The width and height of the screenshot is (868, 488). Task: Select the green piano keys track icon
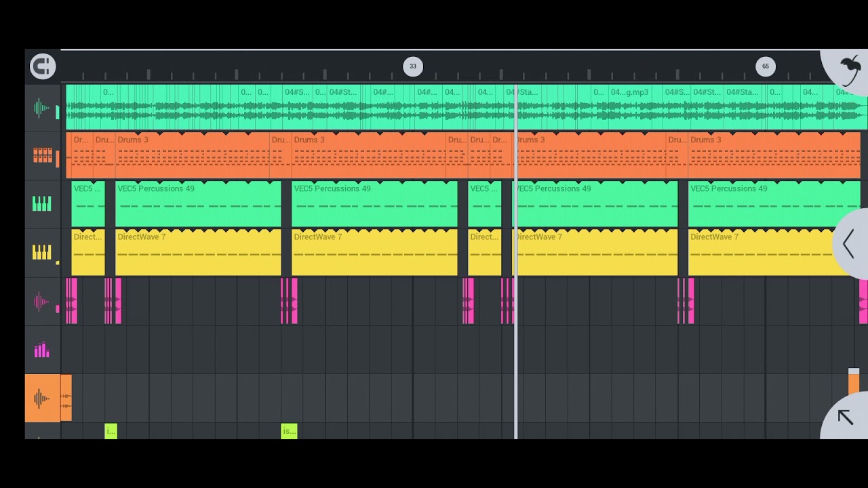pyautogui.click(x=42, y=203)
